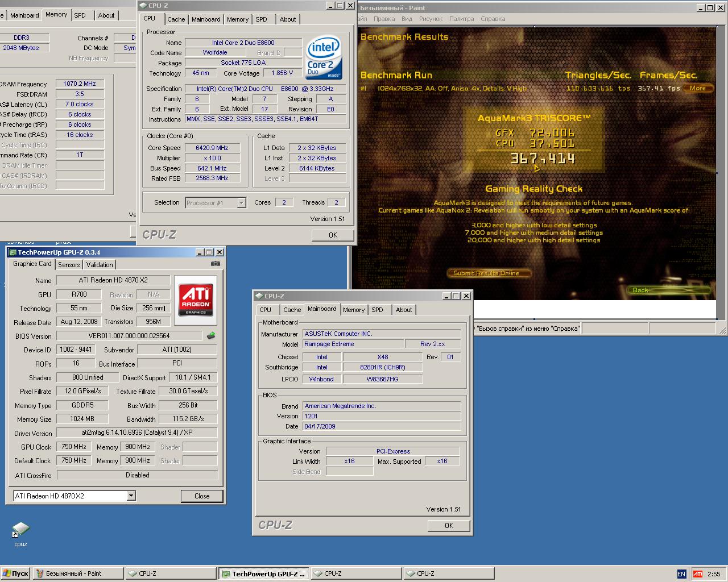
Task: Click the Core Speed 6420.9 MHz field
Action: pos(212,148)
